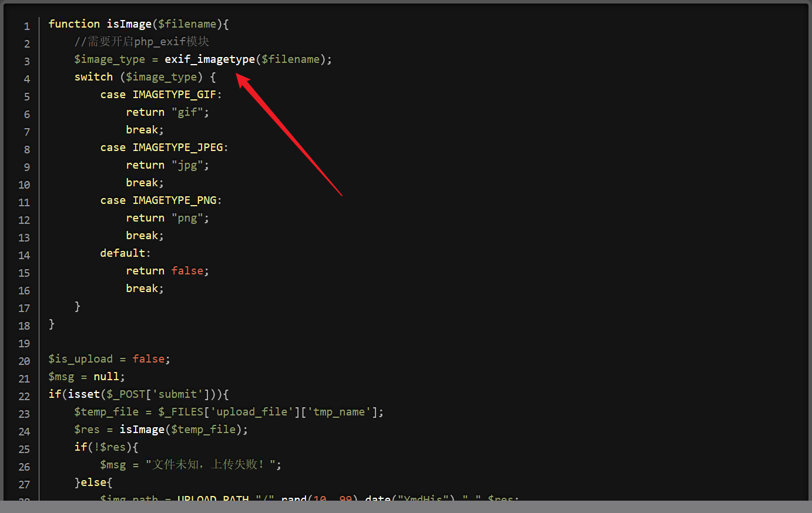The height and width of the screenshot is (513, 812).
Task: Click the "if(!$res){" condition on line 25
Action: click(x=106, y=447)
